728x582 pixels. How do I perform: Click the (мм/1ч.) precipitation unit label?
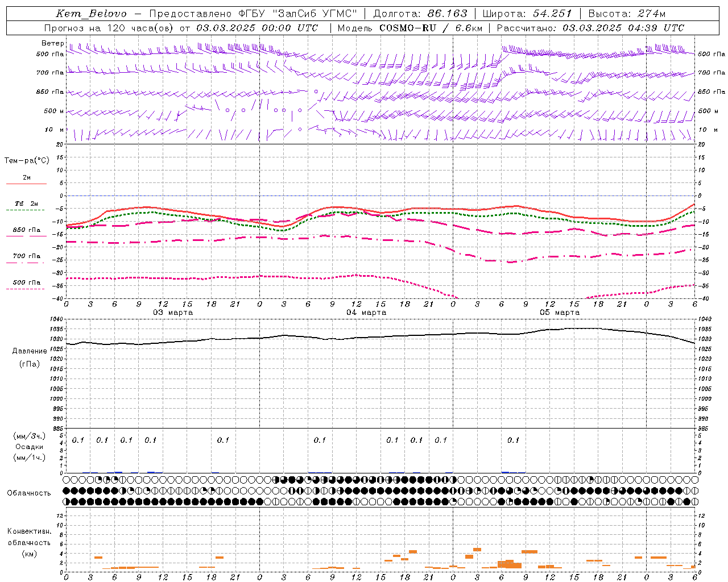pos(30,458)
